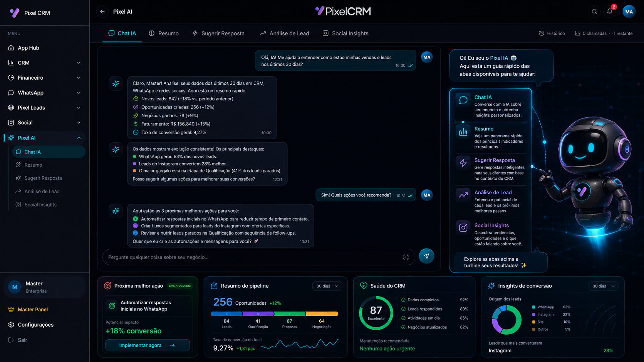Switch to the Análise de Lead tab

pos(284,33)
